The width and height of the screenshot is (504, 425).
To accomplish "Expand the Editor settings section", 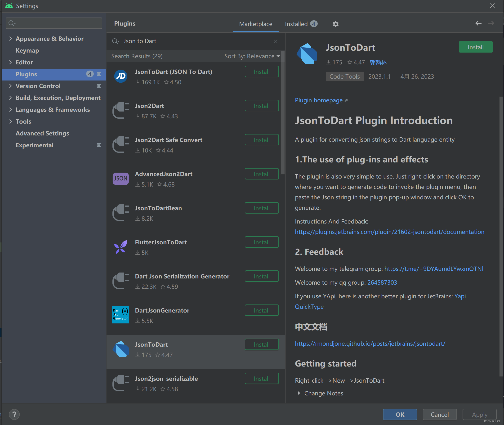I will [10, 62].
